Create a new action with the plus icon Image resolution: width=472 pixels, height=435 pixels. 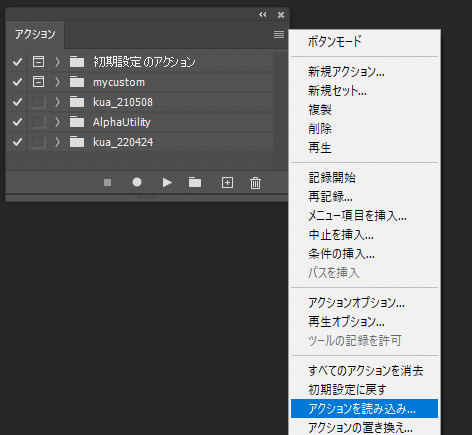point(227,183)
